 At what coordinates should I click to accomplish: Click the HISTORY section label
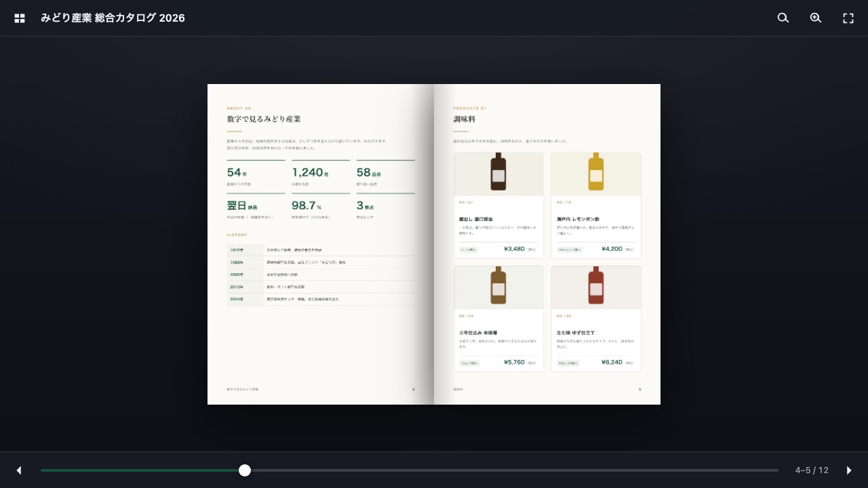[237, 235]
